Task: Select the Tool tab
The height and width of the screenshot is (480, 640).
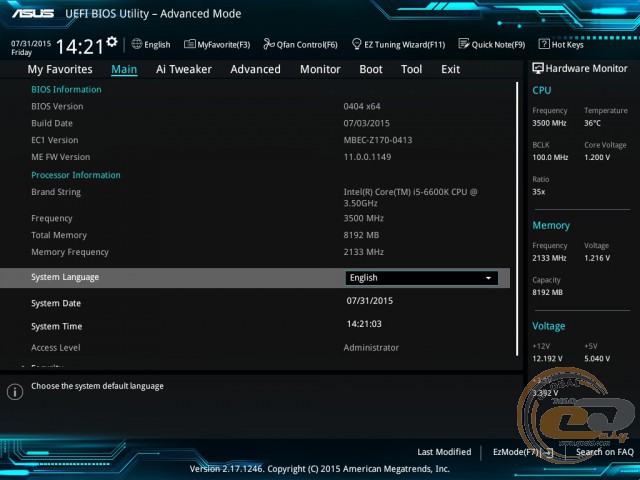Action: [x=411, y=69]
